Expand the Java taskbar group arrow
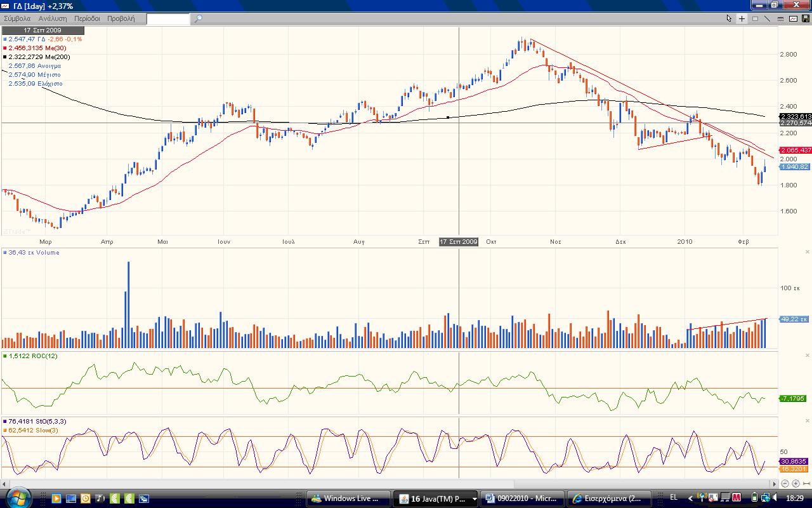Screen dimensions: 812x508 pos(475,498)
